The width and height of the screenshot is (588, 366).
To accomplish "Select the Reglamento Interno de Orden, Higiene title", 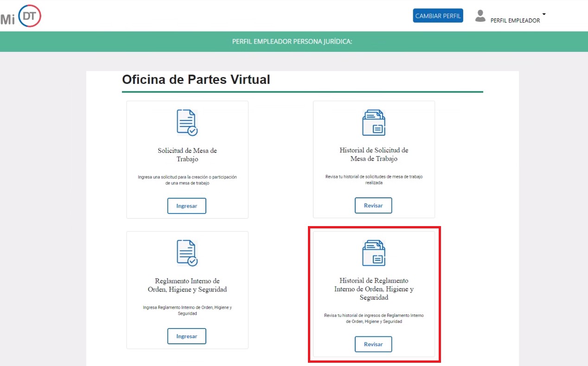I will point(187,285).
